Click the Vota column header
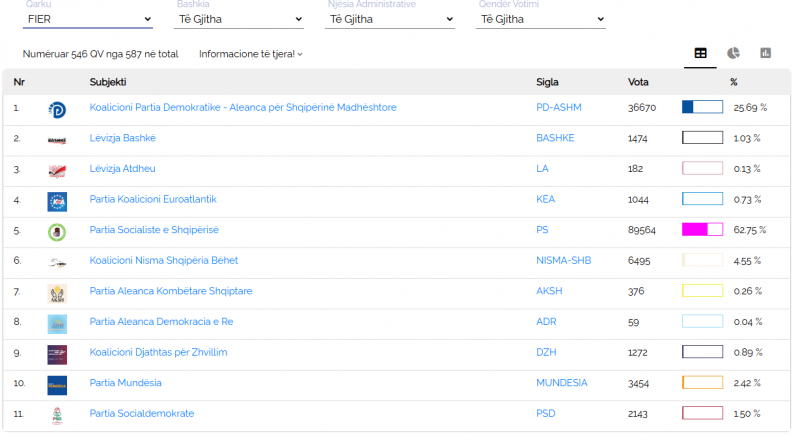 point(638,82)
